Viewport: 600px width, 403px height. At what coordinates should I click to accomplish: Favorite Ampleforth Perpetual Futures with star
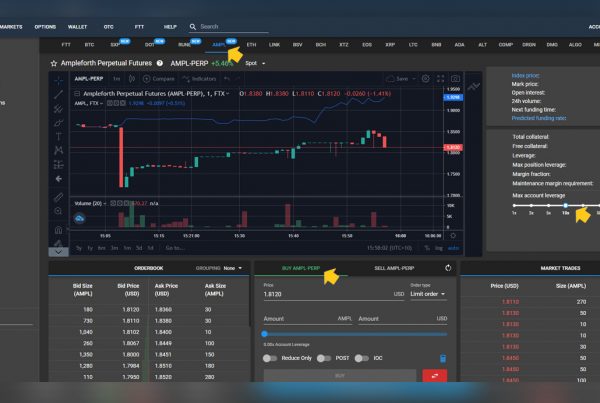point(53,62)
